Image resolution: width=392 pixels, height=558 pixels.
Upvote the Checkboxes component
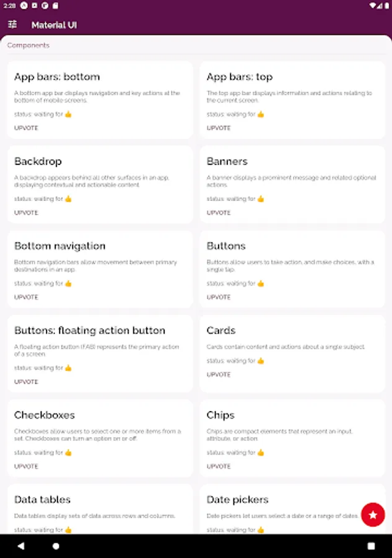tap(26, 466)
